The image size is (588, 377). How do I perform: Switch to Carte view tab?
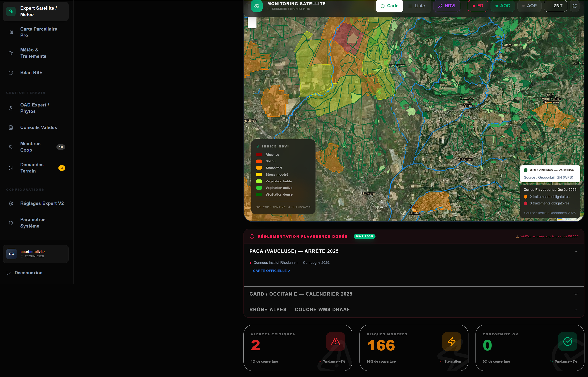tap(390, 6)
